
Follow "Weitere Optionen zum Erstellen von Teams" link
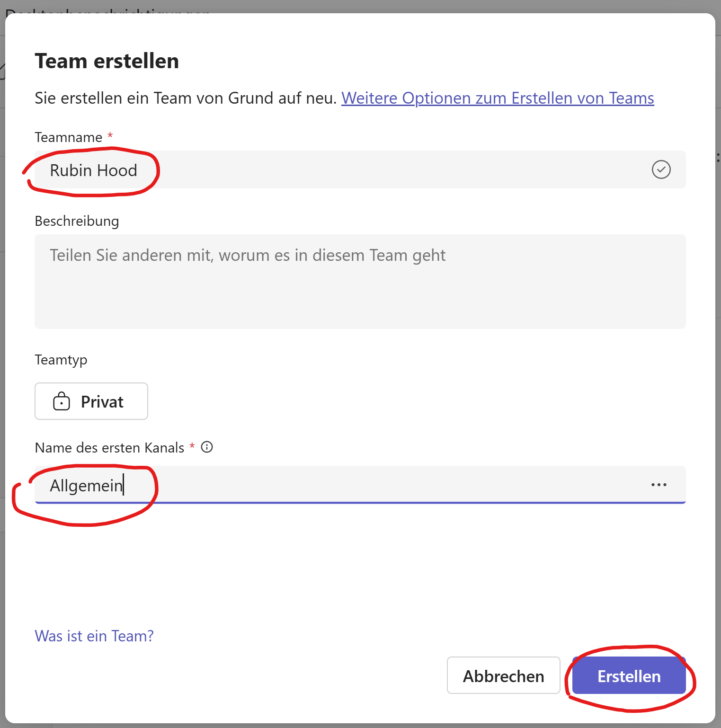pos(498,98)
